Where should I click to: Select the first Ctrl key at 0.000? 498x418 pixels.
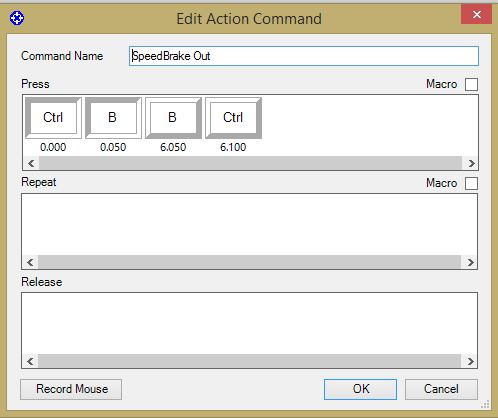coord(53,118)
